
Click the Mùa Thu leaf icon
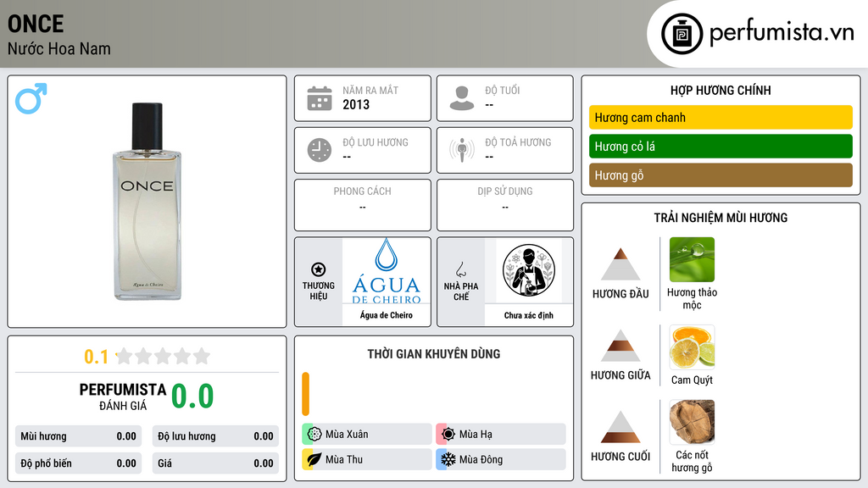[x=314, y=459]
